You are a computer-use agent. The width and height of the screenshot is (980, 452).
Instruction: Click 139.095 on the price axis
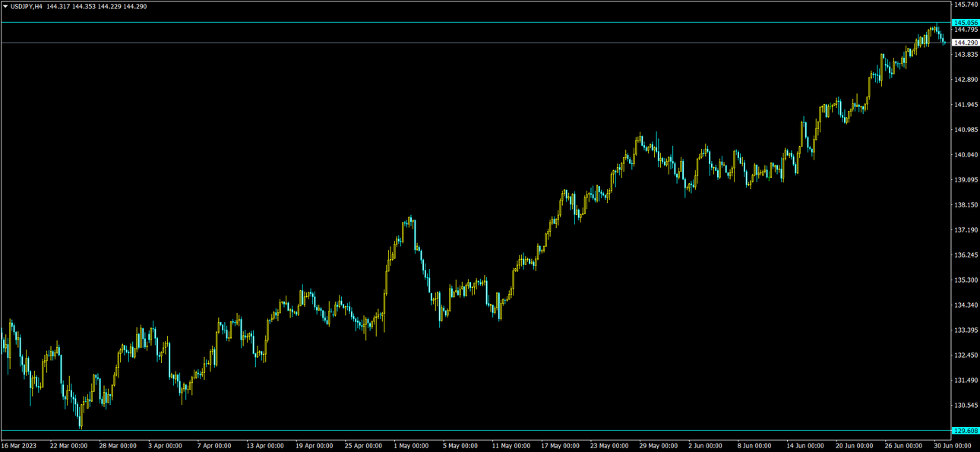point(966,180)
